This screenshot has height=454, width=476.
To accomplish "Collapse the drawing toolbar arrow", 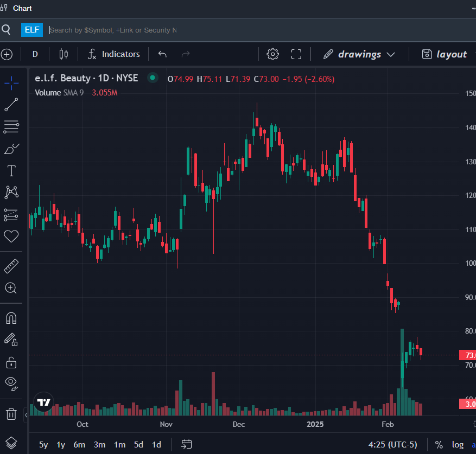I will coord(26,415).
